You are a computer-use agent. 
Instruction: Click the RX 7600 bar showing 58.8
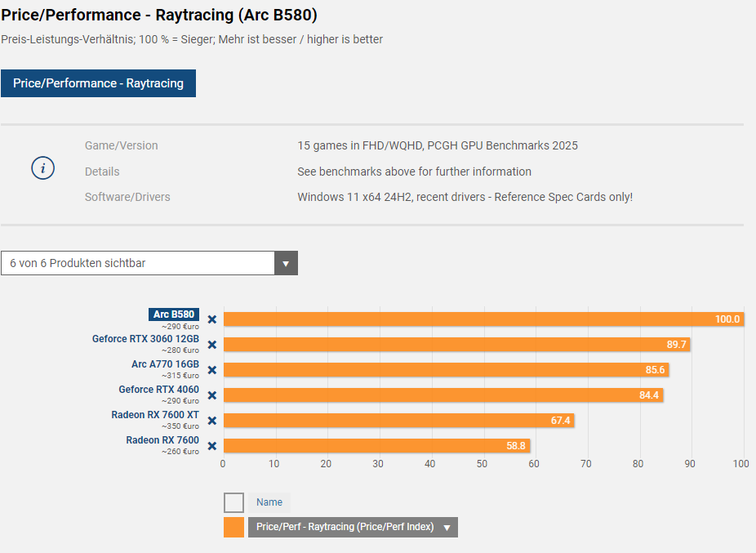377,445
